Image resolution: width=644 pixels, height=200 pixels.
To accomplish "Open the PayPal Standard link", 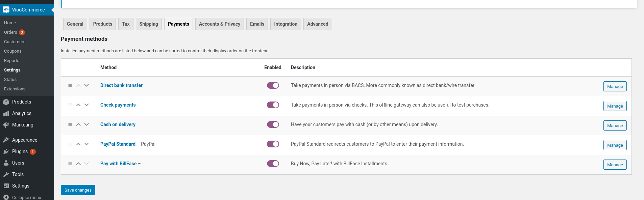I will coord(118,144).
